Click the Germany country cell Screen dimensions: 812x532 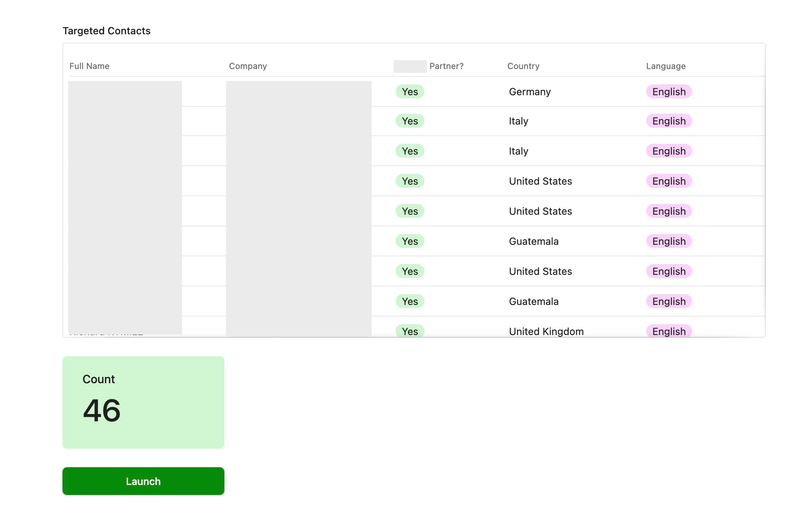coord(529,92)
